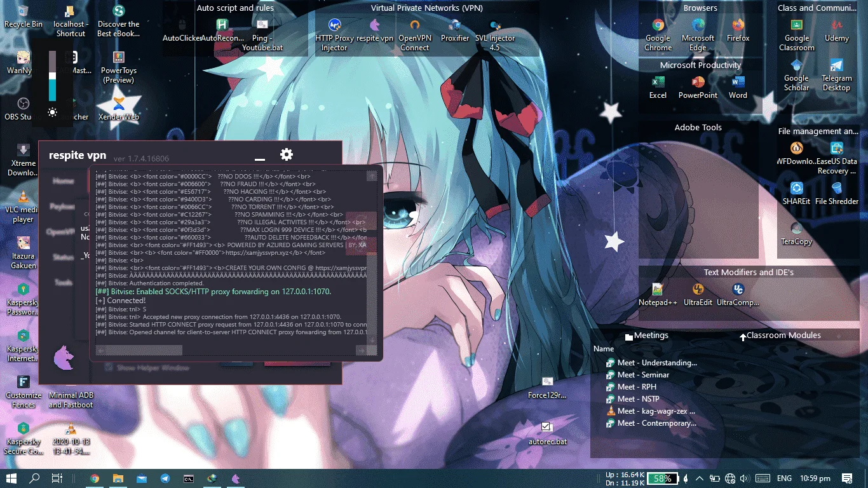
Task: Open Meet - NSTP entry
Action: click(x=632, y=399)
